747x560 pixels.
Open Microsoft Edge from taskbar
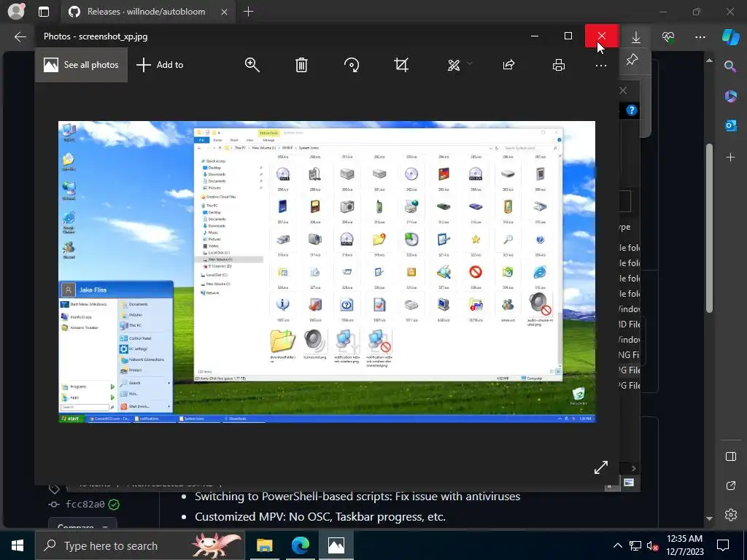[x=300, y=545]
